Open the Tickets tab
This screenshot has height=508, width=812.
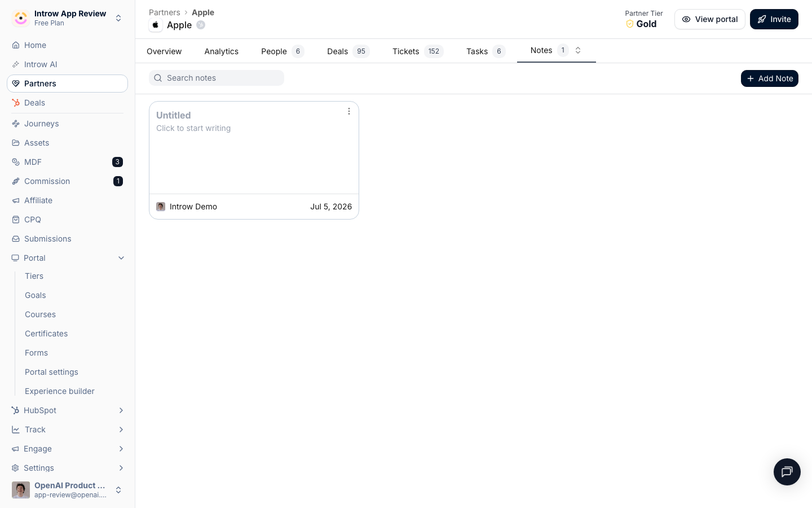point(418,51)
